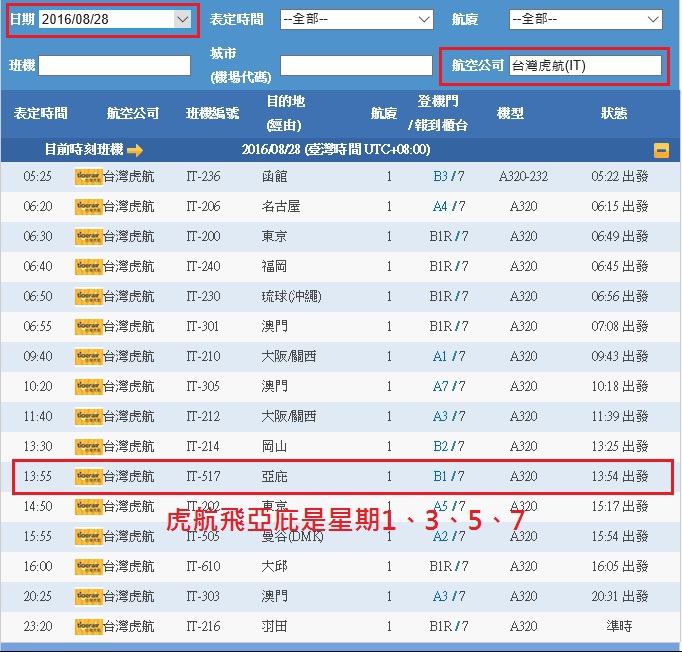Click the 航空公司 column header

tap(133, 114)
